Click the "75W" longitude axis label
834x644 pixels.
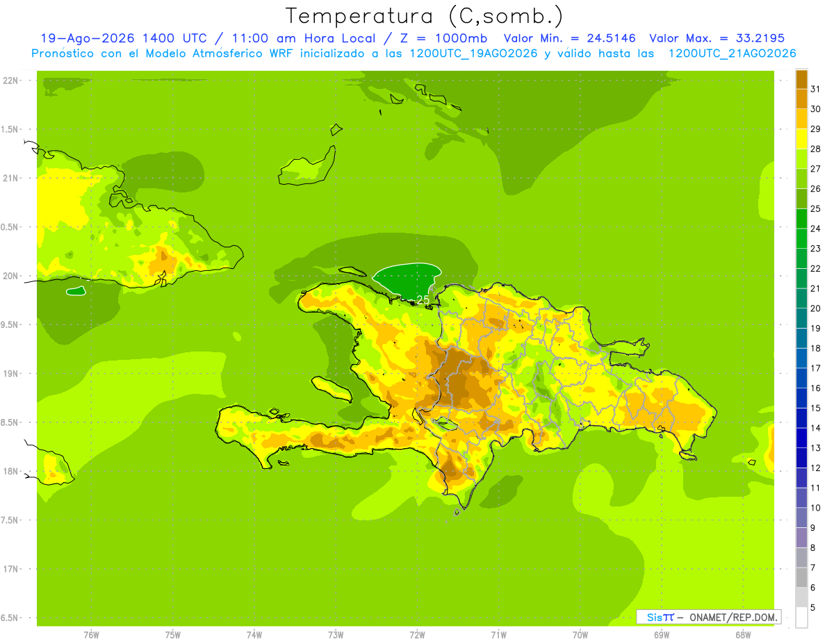coord(173,634)
